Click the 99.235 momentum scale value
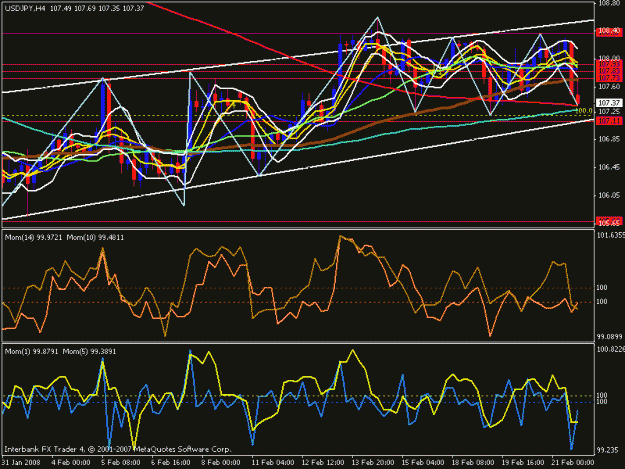625x469 pixels. tap(607, 450)
